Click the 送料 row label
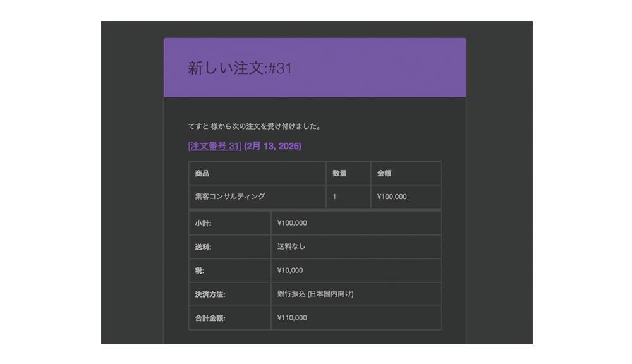The width and height of the screenshot is (632, 364). (203, 247)
